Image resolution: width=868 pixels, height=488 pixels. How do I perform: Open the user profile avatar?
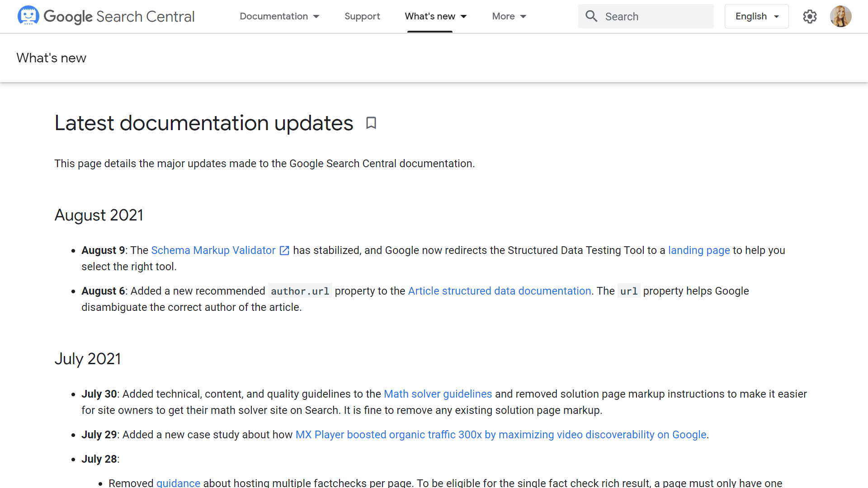(x=841, y=16)
